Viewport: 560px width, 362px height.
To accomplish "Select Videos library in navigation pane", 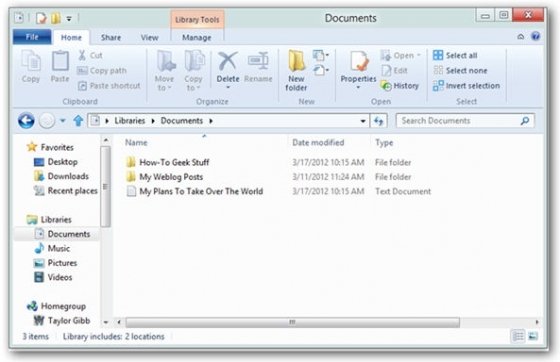I will pos(54,277).
